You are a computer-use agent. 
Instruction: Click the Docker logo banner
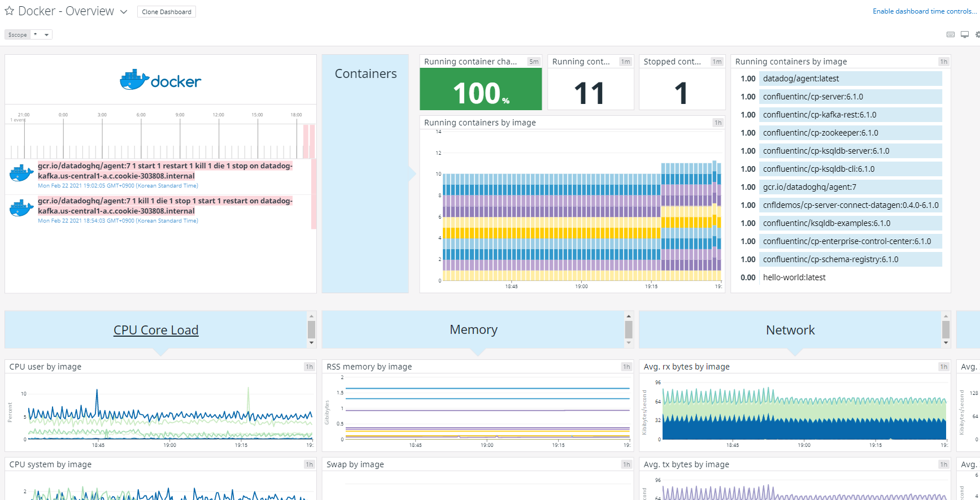[x=160, y=80]
